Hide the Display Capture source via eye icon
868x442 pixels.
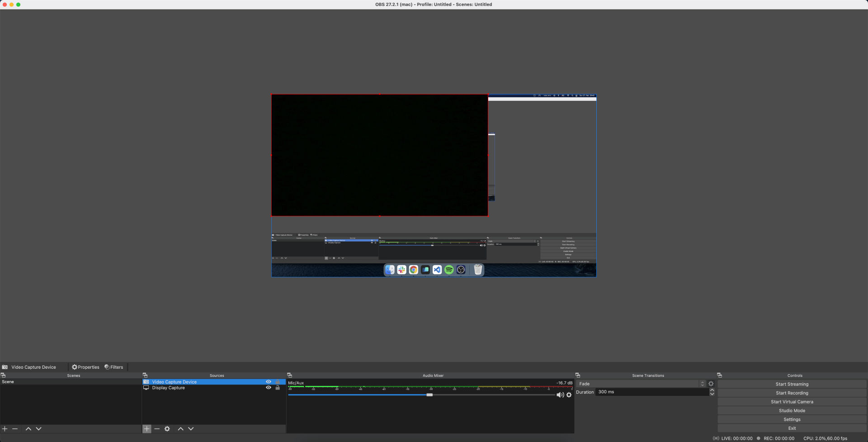269,388
